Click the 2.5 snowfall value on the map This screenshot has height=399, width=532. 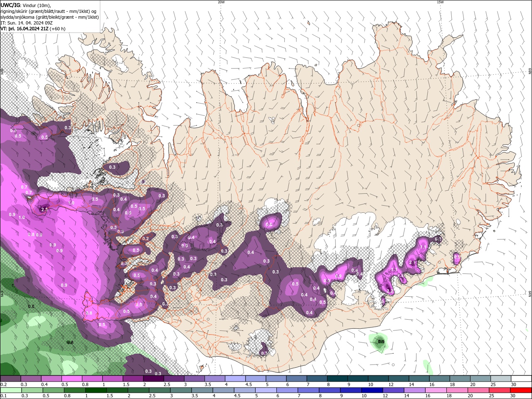(x=44, y=209)
